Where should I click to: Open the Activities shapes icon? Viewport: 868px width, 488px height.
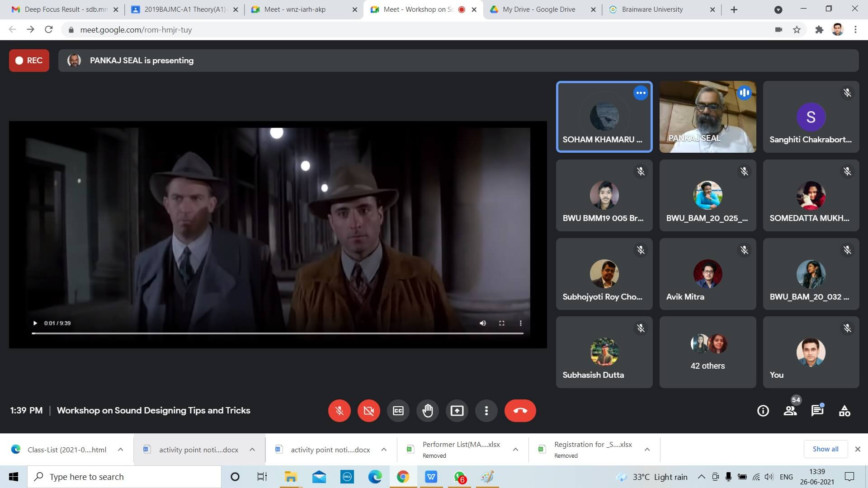click(844, 411)
